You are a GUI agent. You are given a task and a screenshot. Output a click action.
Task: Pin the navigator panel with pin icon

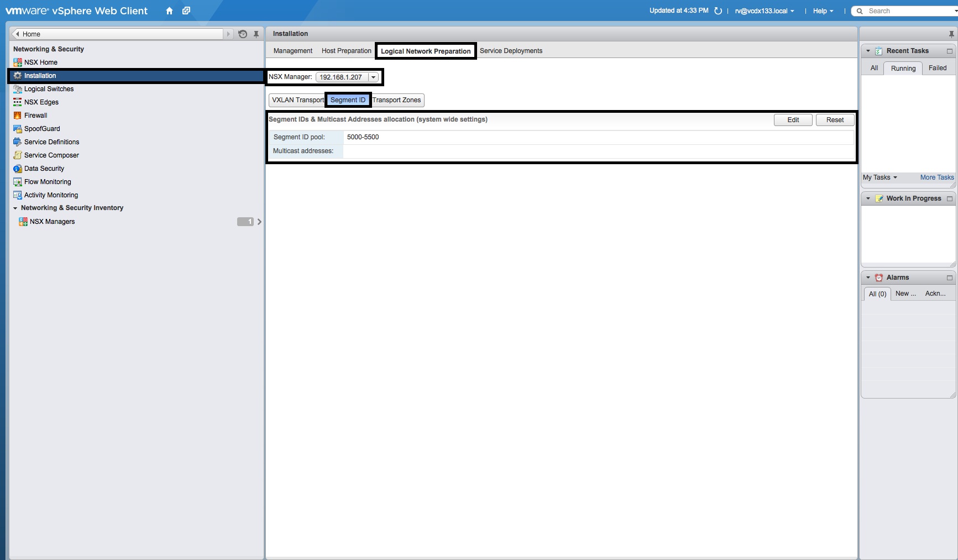256,34
